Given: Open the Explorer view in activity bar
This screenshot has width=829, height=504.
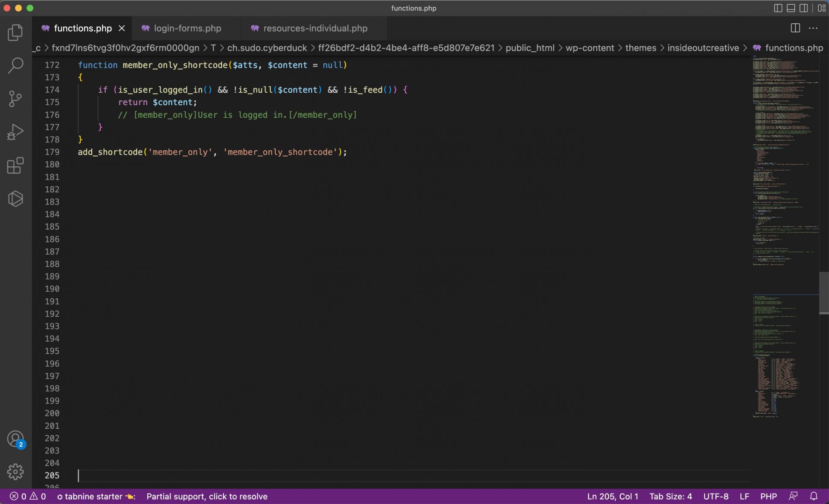Looking at the screenshot, I should click(x=16, y=33).
